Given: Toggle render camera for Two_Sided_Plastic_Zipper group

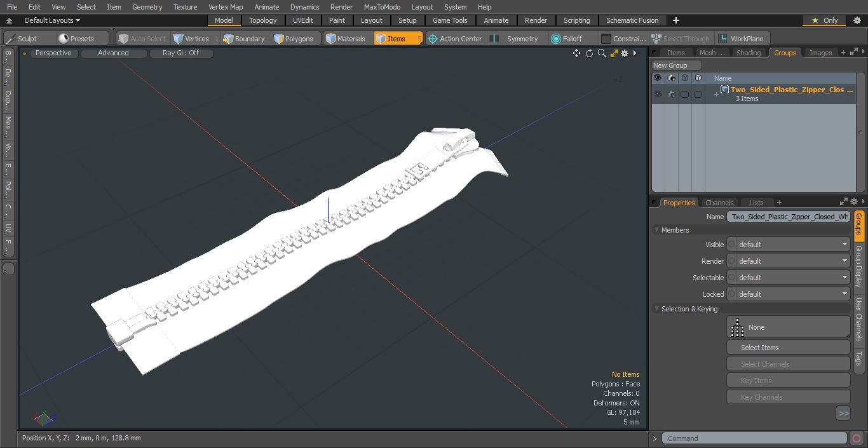Looking at the screenshot, I should [672, 94].
